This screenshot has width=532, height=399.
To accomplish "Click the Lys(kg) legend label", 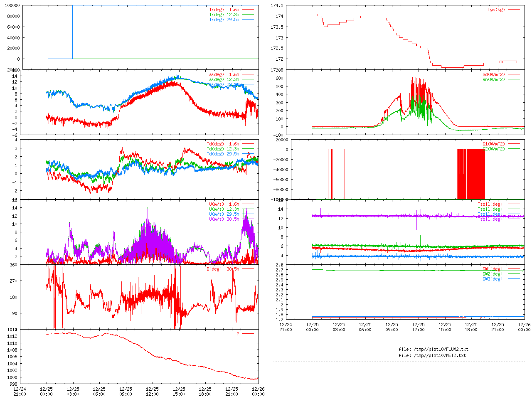I will tap(496, 10).
